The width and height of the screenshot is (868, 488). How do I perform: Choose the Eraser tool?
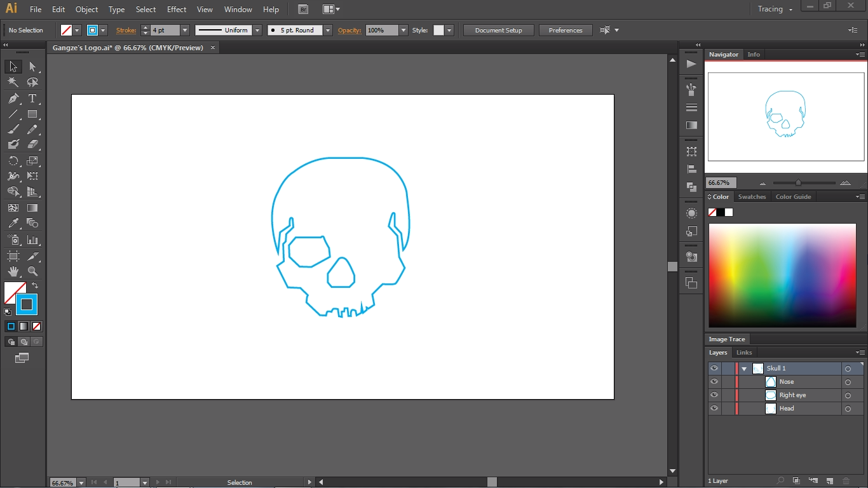pos(32,145)
